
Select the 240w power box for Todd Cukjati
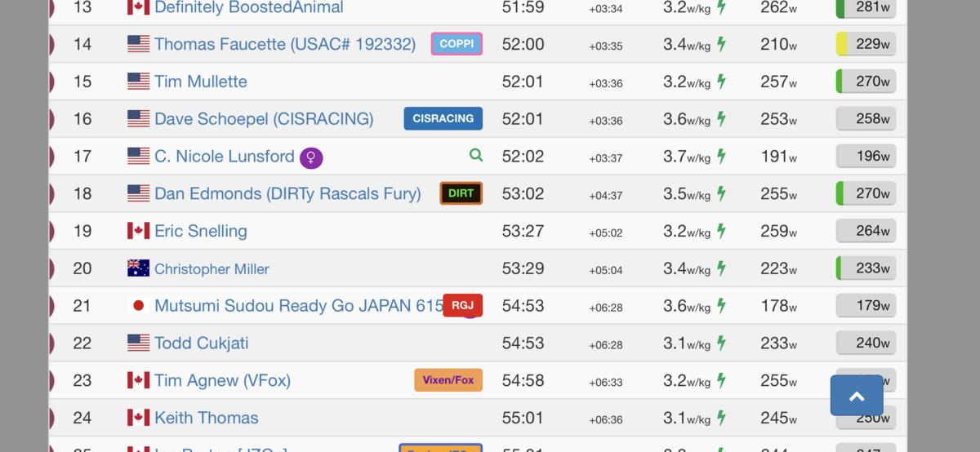click(x=866, y=343)
